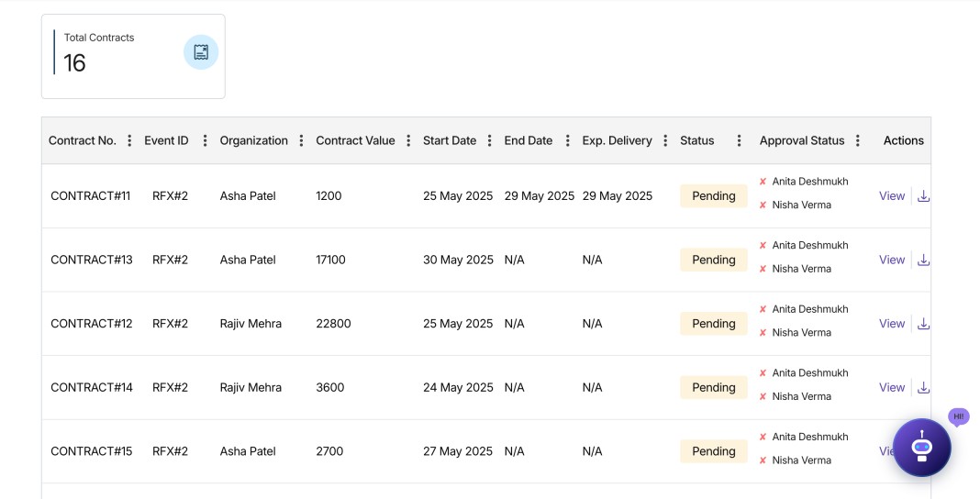Viewport: 980px width, 499px height.
Task: Click Nisha Verma approver in CONTRACT#14 row
Action: [801, 396]
